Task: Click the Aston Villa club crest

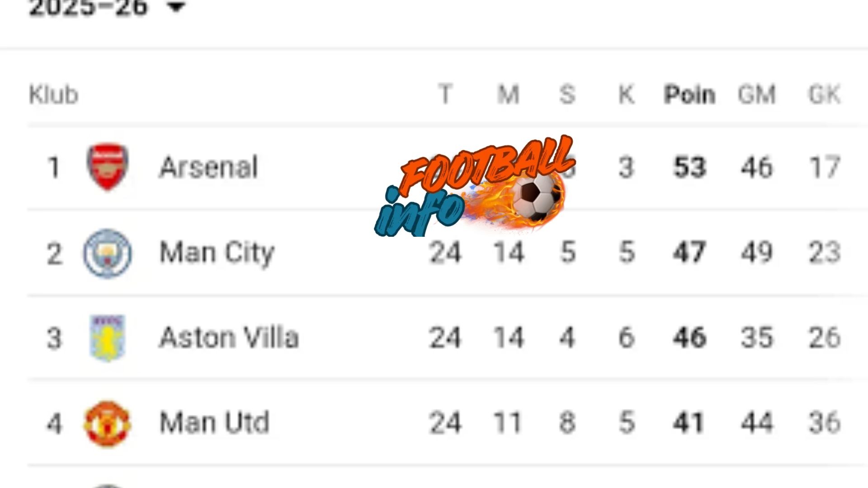Action: coord(107,338)
